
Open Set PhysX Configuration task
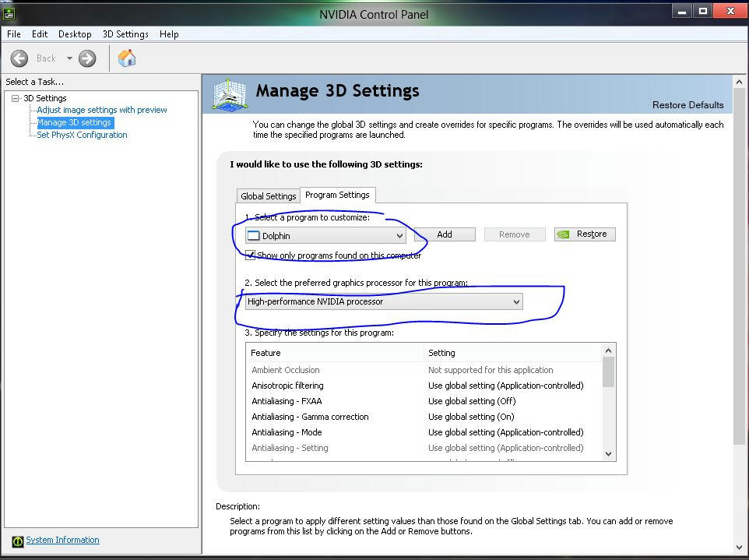(83, 135)
